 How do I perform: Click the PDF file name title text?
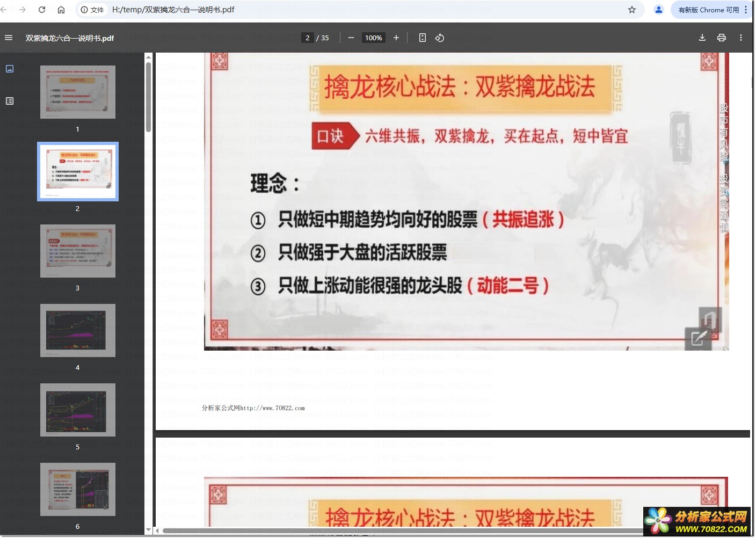coord(70,38)
